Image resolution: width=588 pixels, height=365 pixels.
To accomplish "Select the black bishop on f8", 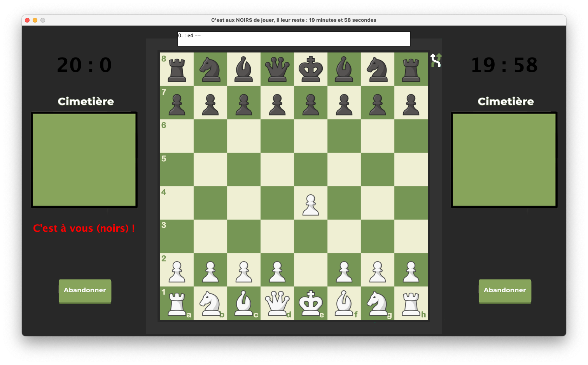I will coord(344,69).
